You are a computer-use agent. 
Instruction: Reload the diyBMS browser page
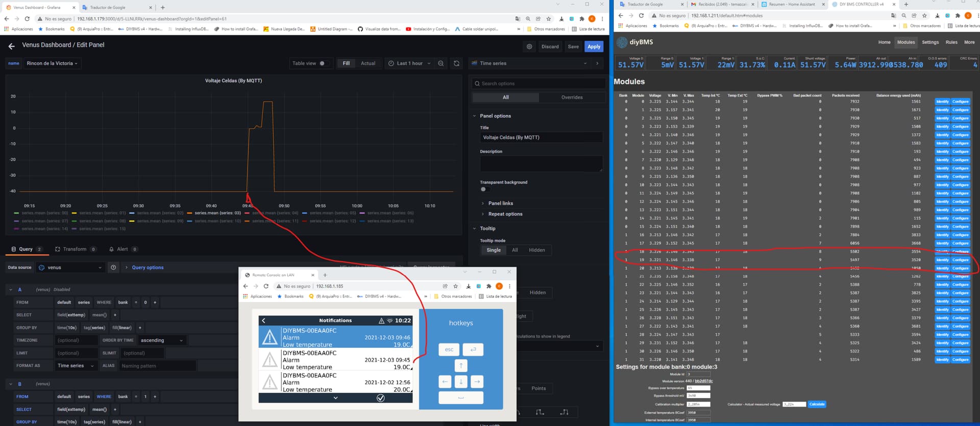pos(642,16)
